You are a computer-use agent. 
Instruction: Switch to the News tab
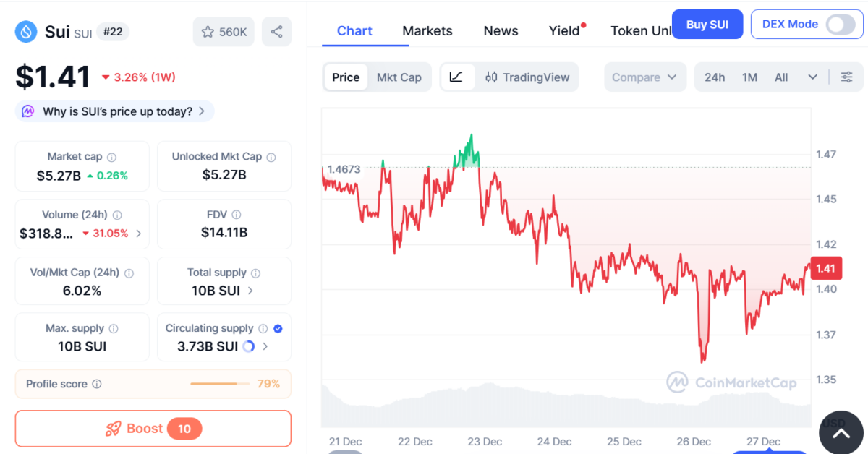501,31
